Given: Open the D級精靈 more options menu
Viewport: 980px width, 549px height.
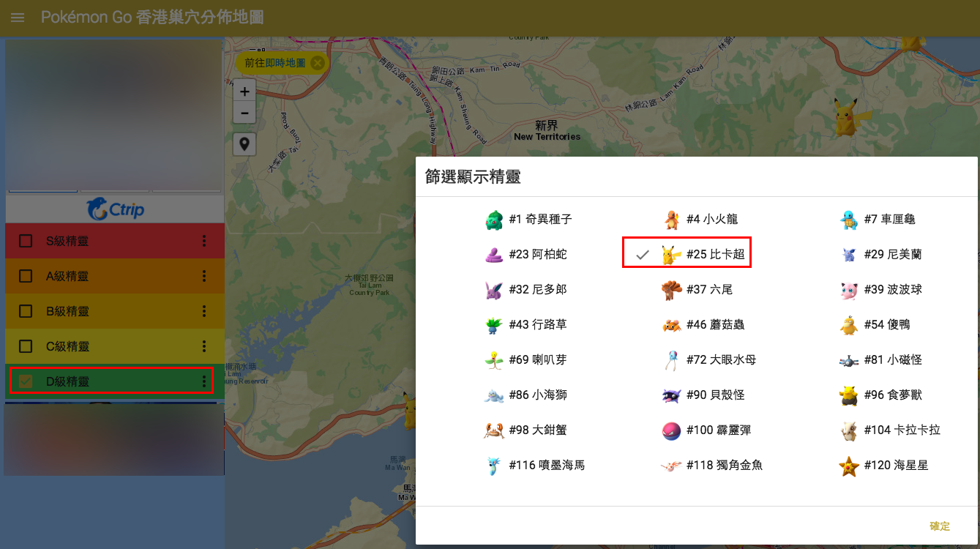Looking at the screenshot, I should [x=204, y=381].
